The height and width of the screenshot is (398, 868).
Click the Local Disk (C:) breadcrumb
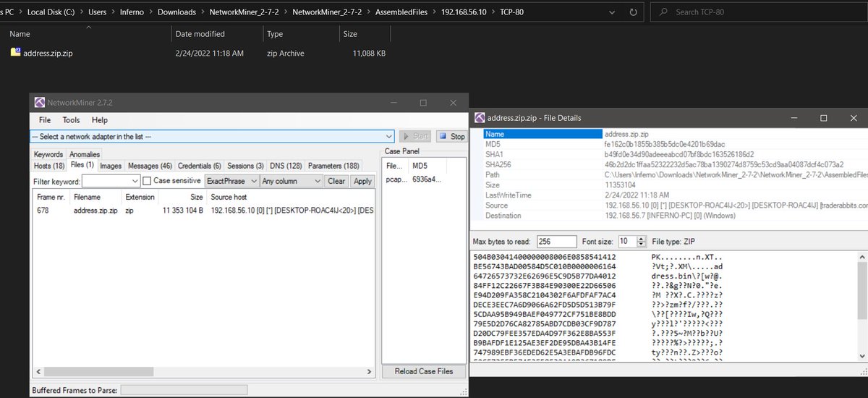[x=51, y=12]
